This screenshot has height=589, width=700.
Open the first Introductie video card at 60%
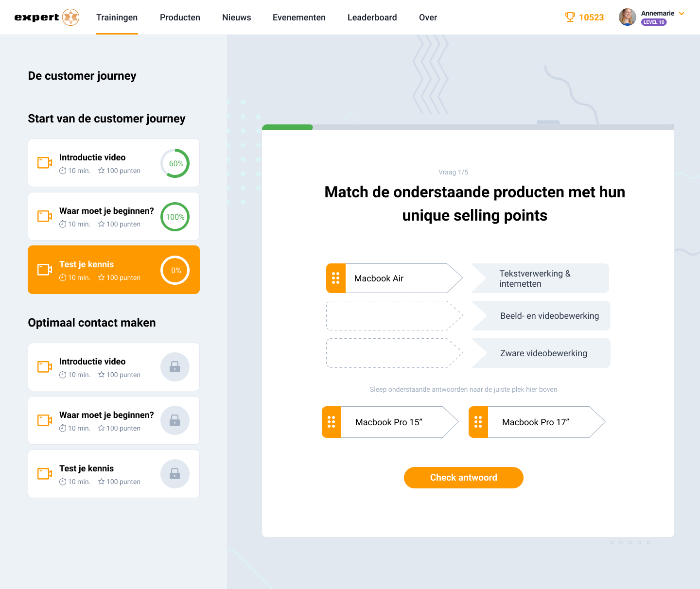point(114,163)
